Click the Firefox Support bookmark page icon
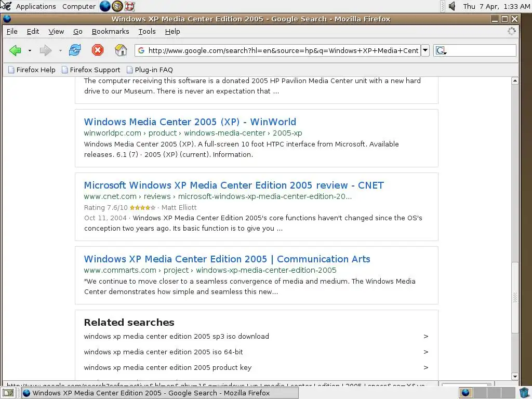The image size is (532, 399). 65,70
